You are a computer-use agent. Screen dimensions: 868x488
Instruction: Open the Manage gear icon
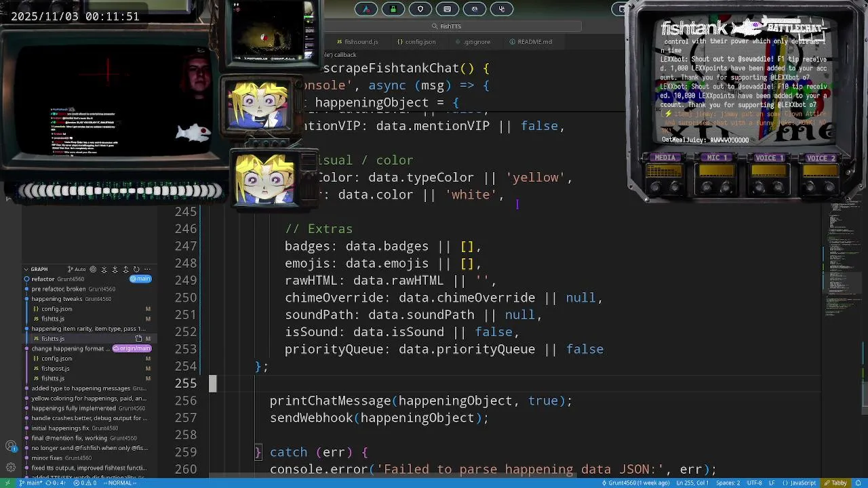(x=11, y=468)
